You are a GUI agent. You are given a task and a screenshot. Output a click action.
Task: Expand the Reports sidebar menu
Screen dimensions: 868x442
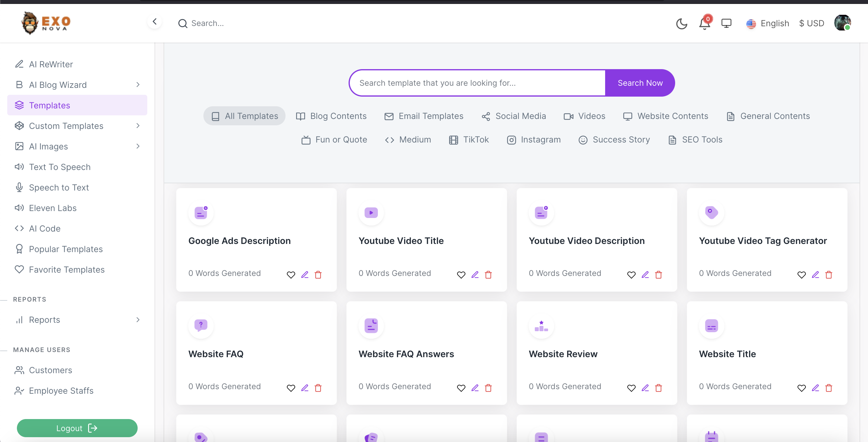[x=138, y=320]
